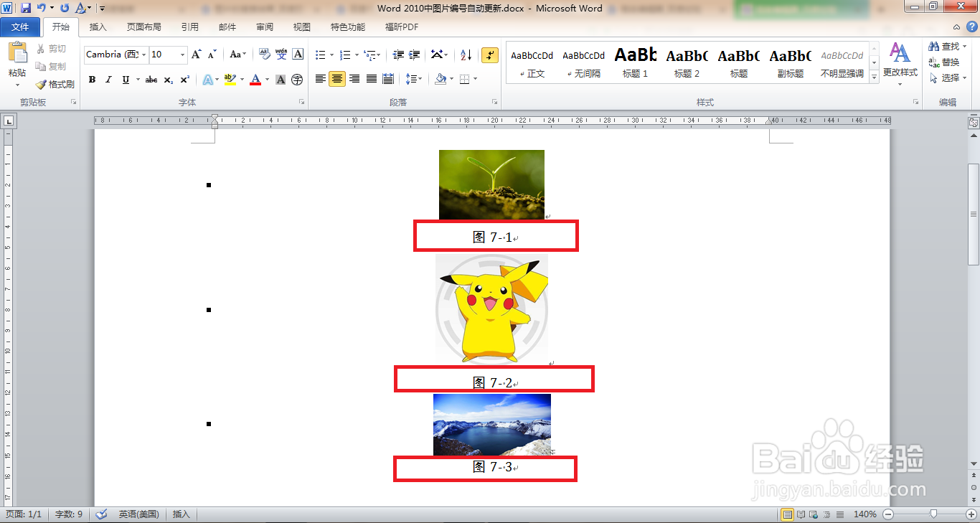Toggle the ruler view button above scrollbar
Image resolution: width=980 pixels, height=523 pixels.
(974, 123)
